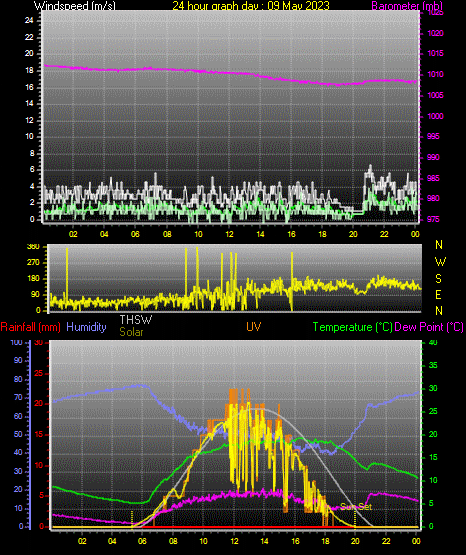Select the THSW legend label
The width and height of the screenshot is (466, 555).
click(x=136, y=320)
